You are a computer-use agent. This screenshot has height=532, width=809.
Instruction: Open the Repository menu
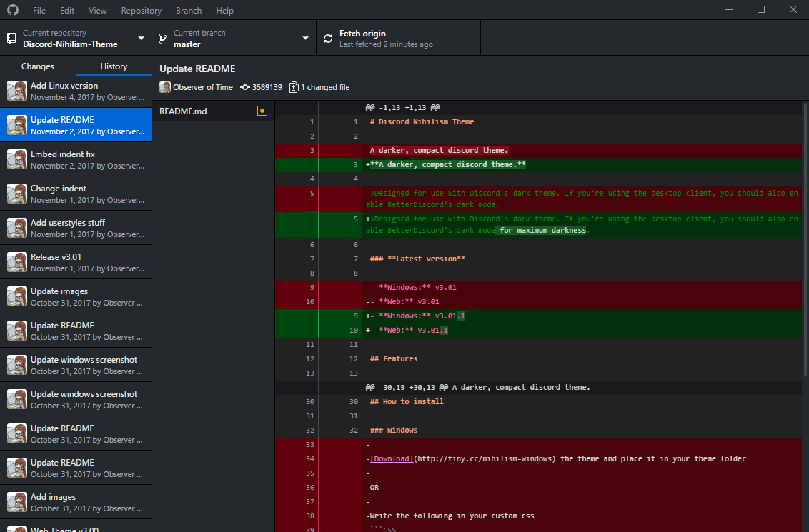142,10
